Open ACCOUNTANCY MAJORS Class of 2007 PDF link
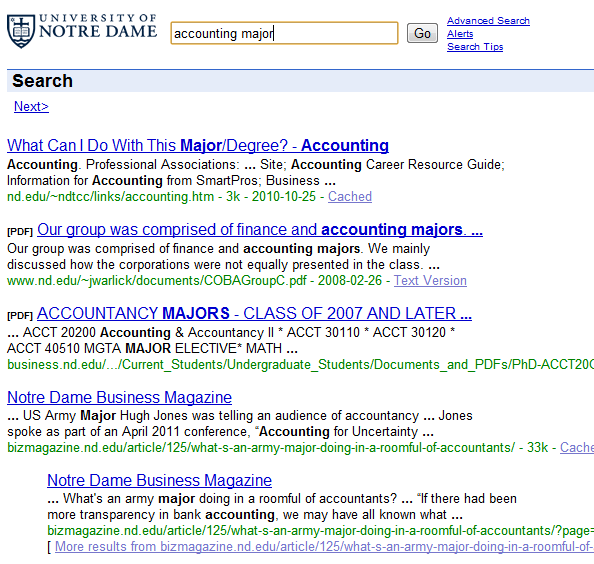Screen dimensions: 594x564 (x=254, y=314)
